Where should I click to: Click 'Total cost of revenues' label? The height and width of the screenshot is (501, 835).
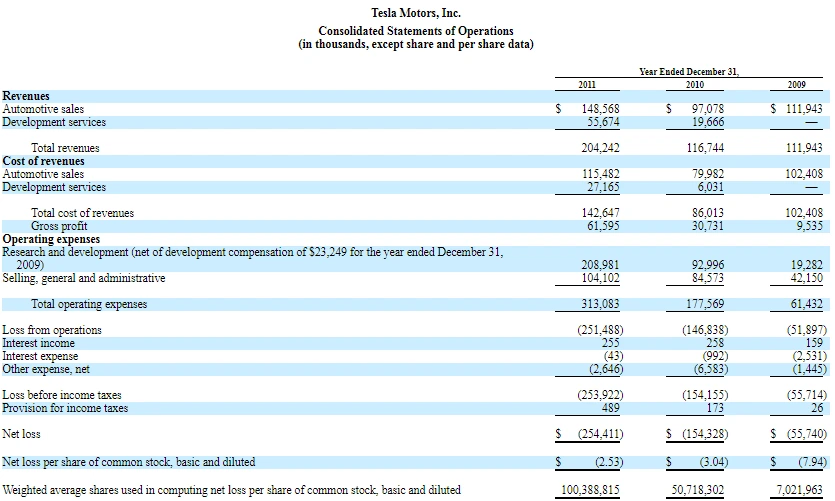(x=83, y=213)
